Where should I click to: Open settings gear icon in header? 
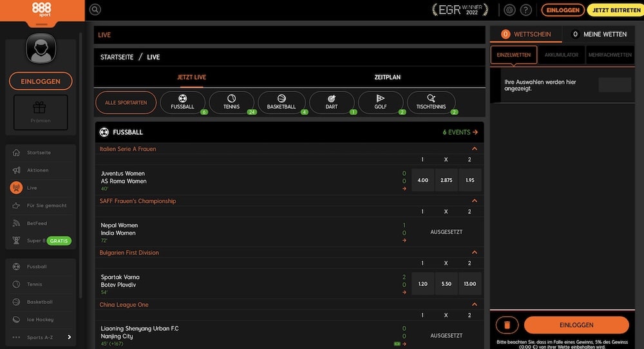[509, 10]
